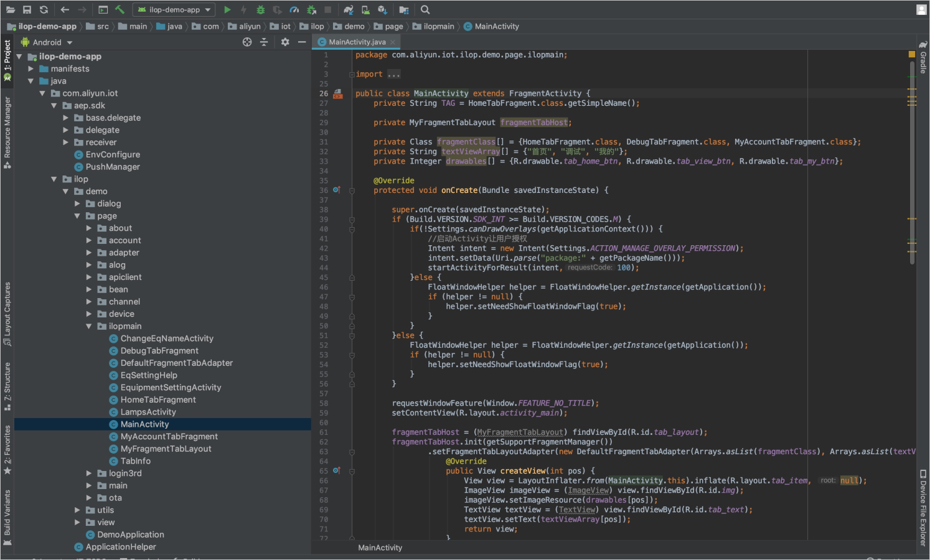Hide the Project panel with the minus icon
Image resolution: width=930 pixels, height=560 pixels.
[302, 42]
